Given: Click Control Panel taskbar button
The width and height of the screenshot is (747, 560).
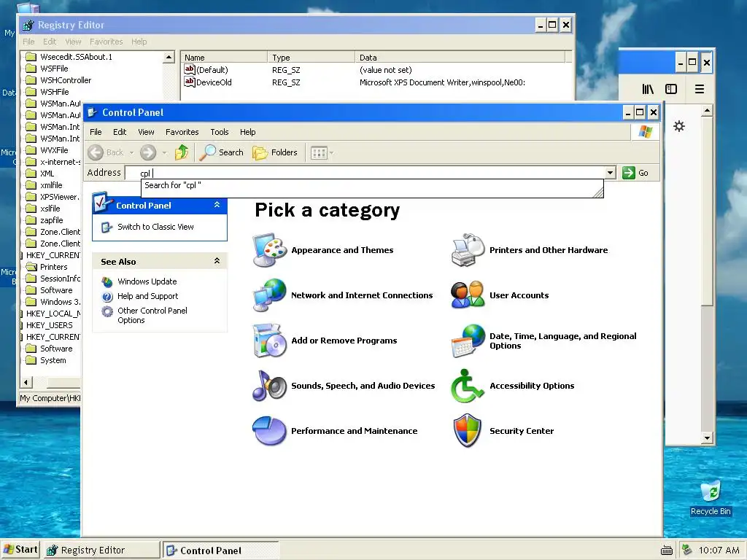Looking at the screenshot, I should [220, 551].
